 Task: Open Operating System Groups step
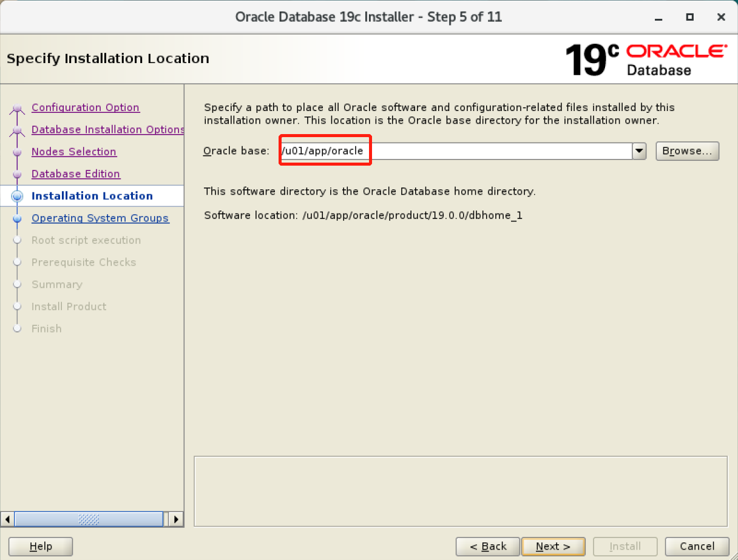point(100,218)
